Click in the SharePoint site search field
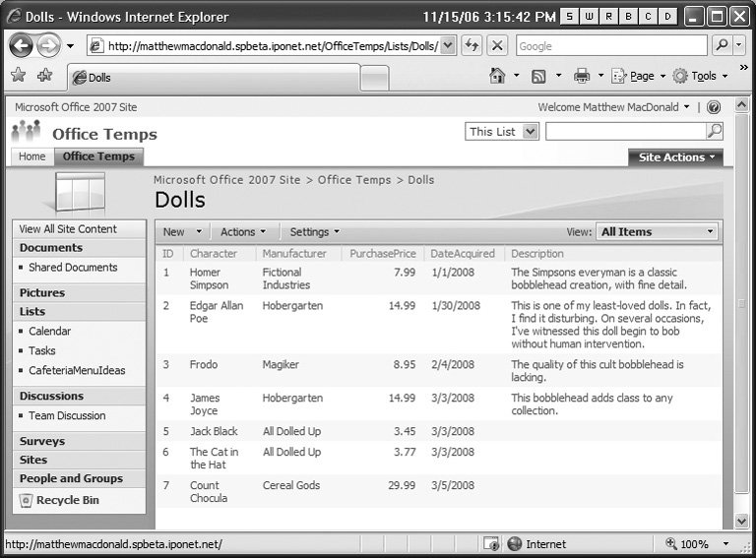Image resolution: width=756 pixels, height=558 pixels. pyautogui.click(x=626, y=131)
